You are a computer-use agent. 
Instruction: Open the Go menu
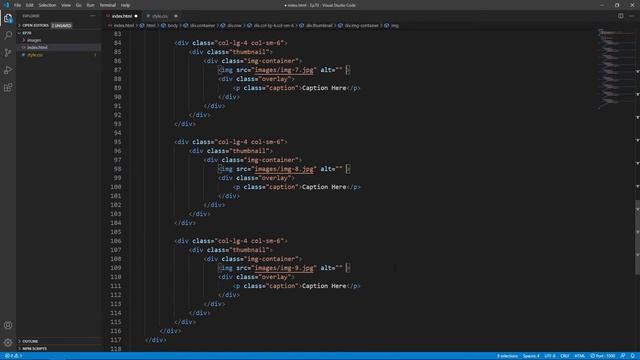point(78,5)
